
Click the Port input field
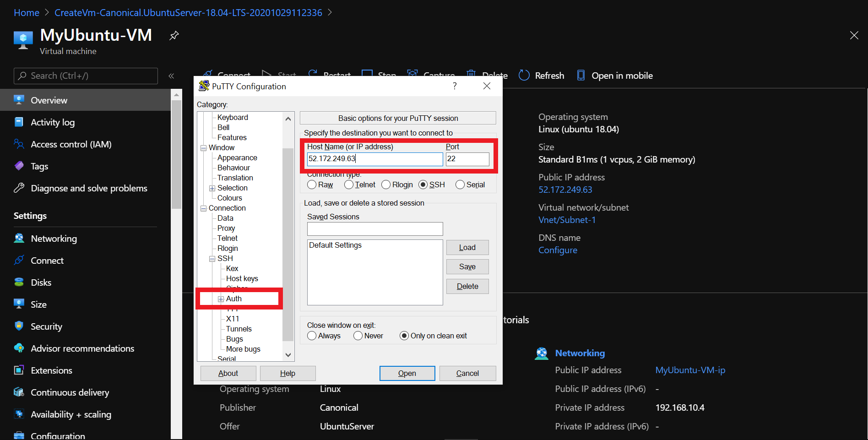(467, 159)
